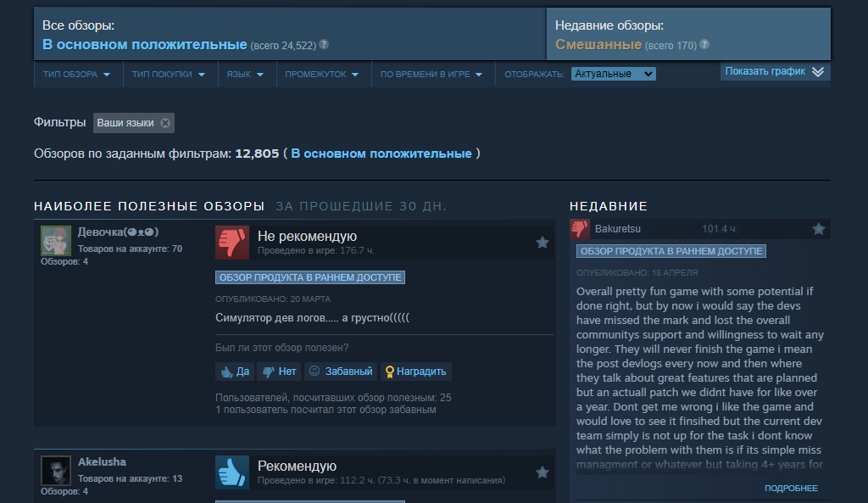Viewport: 868px width, 503px height.
Task: Click the star icon on the "Не рекомендую" review
Action: point(542,243)
